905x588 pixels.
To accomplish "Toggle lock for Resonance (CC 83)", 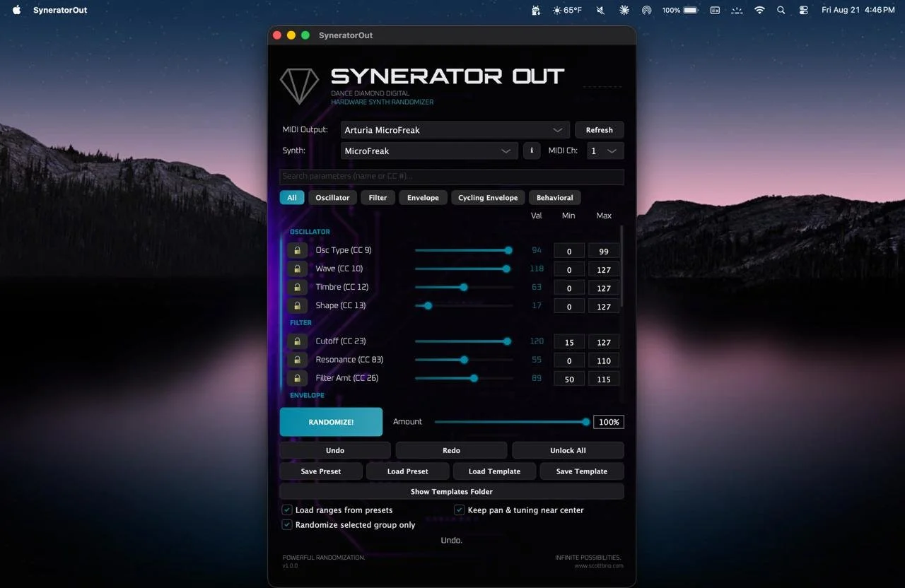I will pos(297,360).
